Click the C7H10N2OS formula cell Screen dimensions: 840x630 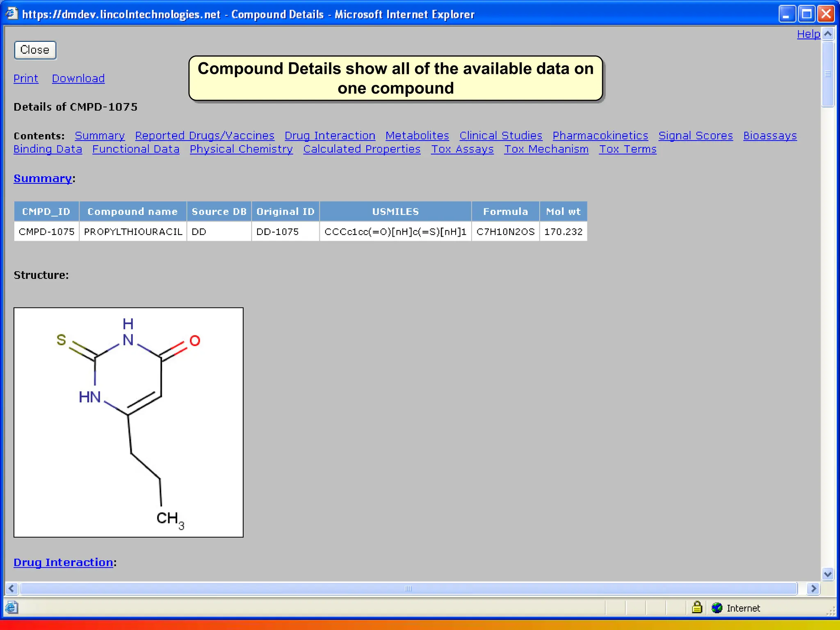coord(505,232)
